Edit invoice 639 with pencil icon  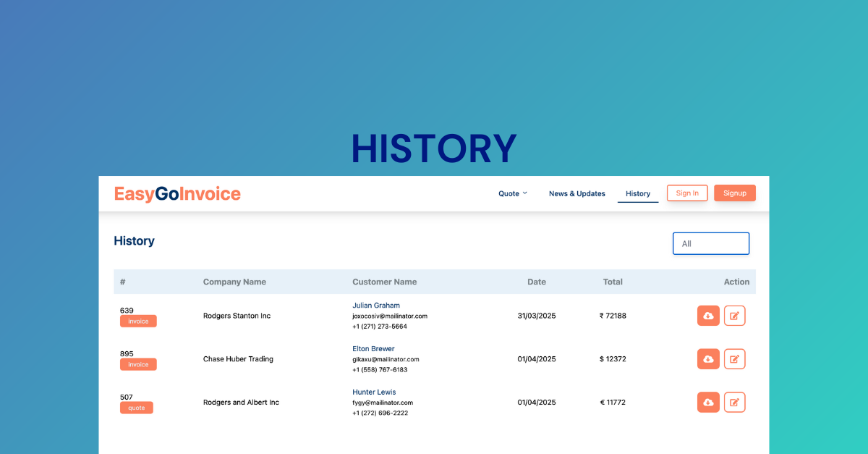tap(734, 316)
